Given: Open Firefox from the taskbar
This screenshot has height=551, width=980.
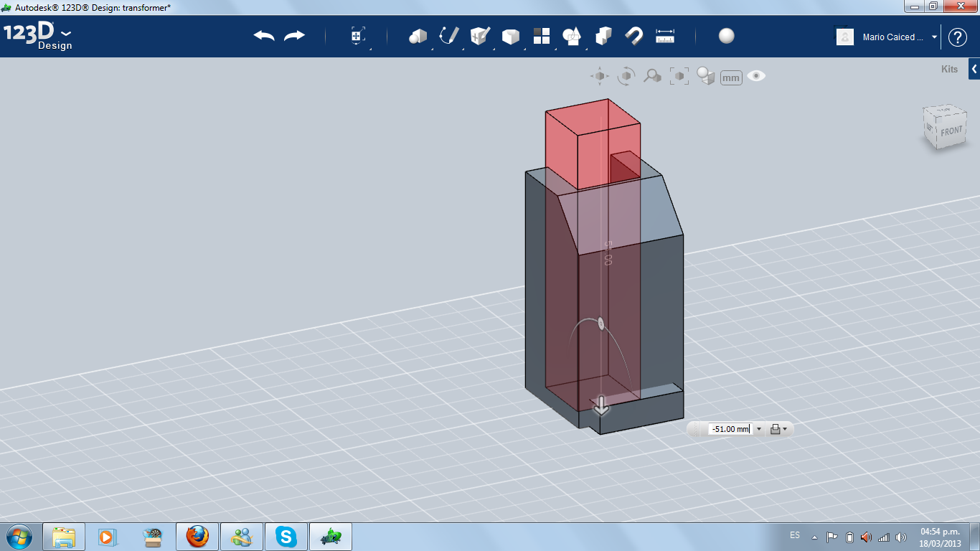Looking at the screenshot, I should [x=197, y=537].
